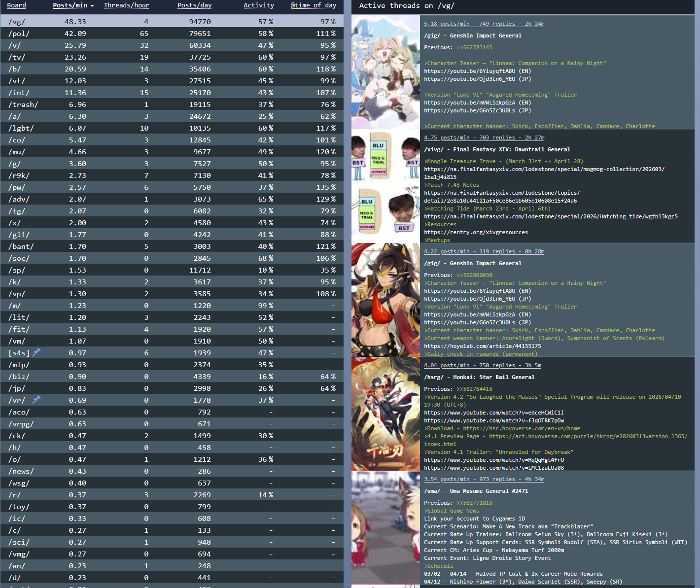The height and width of the screenshot is (588, 700).
Task: Select the /pol/ board name
Action: 19,34
